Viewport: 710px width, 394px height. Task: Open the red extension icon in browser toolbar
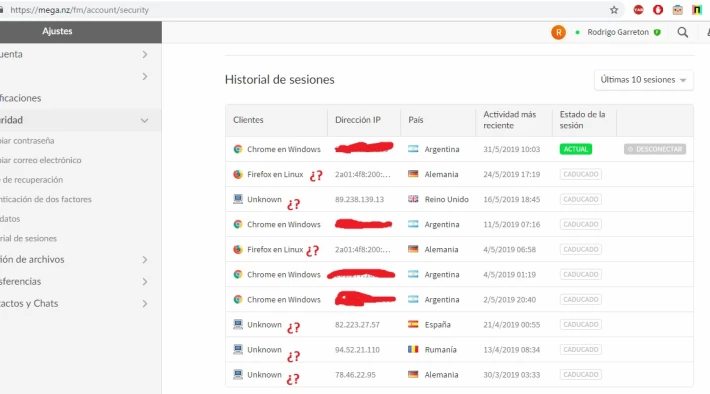638,10
